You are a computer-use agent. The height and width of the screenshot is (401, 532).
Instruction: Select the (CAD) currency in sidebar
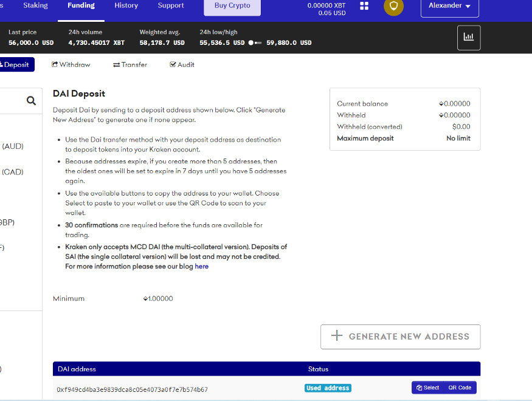(x=13, y=172)
